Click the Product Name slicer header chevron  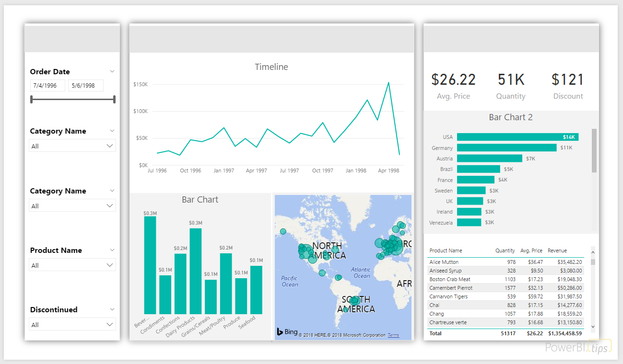pos(112,250)
